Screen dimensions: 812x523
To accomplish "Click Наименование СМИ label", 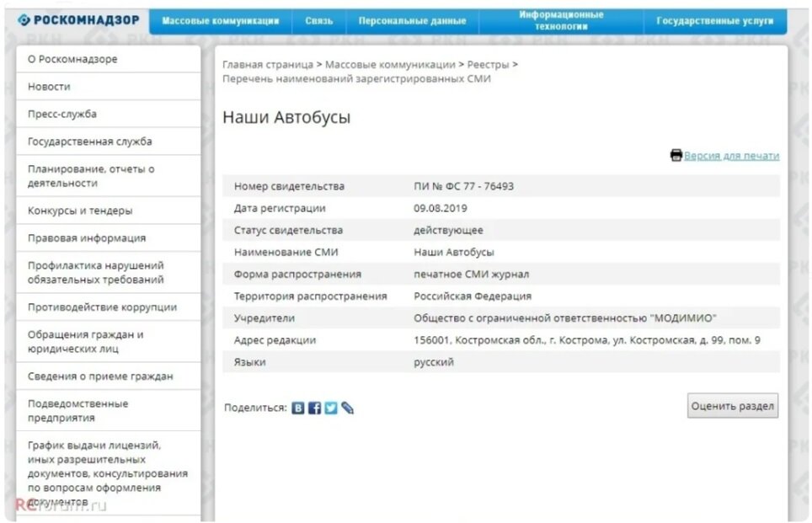I will coord(286,252).
